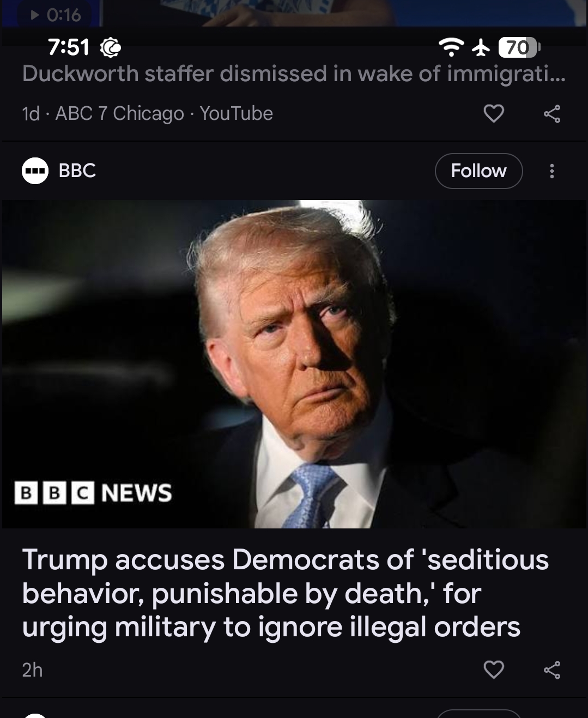
Task: Open the 'seditious behavior' headline
Action: 285,593
